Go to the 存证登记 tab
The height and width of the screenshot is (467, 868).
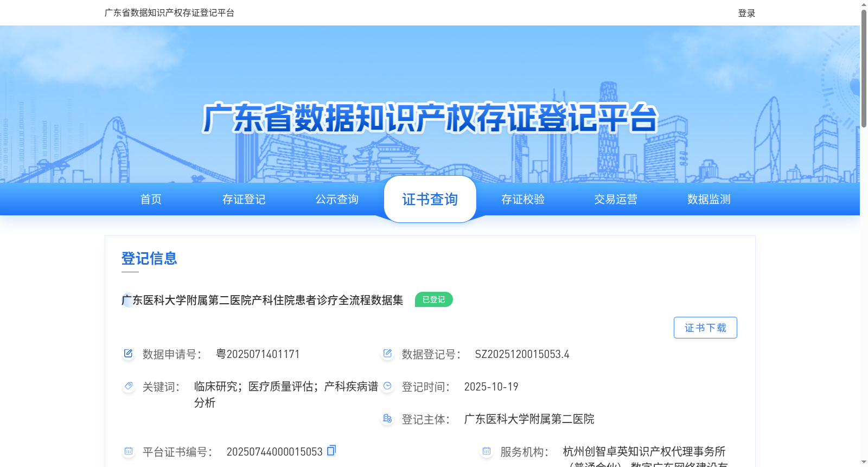click(x=244, y=199)
